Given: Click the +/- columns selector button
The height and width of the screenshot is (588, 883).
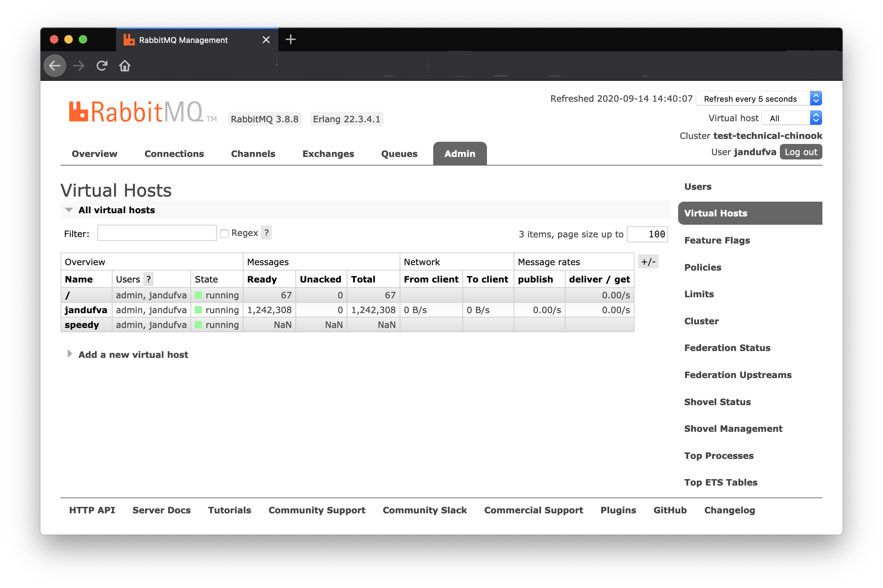Looking at the screenshot, I should [x=648, y=262].
